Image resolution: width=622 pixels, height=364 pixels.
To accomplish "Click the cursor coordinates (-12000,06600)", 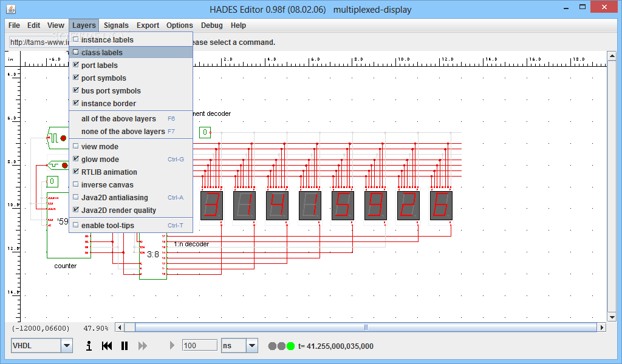I will click(41, 328).
